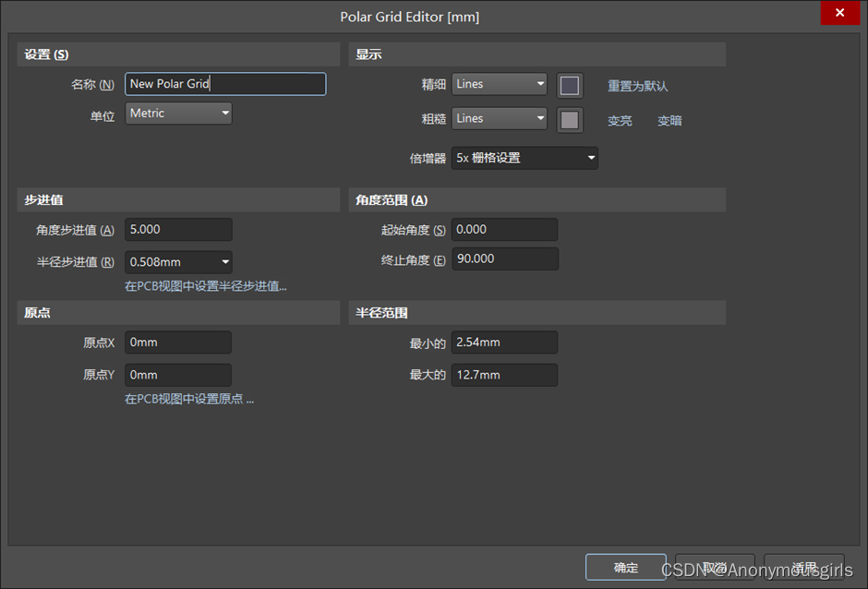
Task: Close the Polar Grid Editor dialog
Action: tap(839, 14)
